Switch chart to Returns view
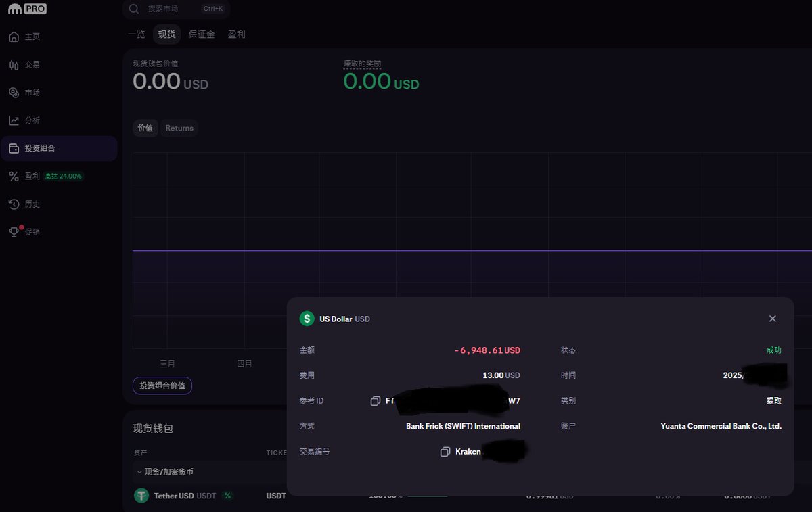The height and width of the screenshot is (512, 812). [x=179, y=128]
